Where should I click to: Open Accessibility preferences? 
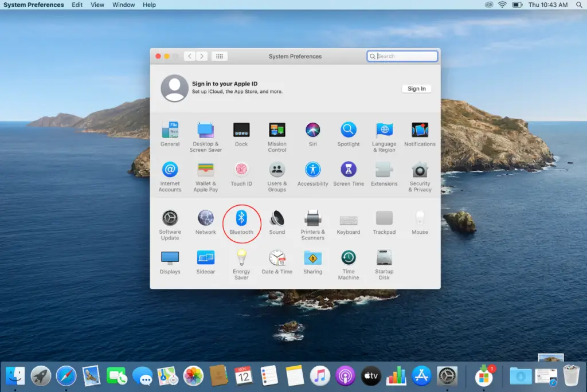(x=312, y=174)
